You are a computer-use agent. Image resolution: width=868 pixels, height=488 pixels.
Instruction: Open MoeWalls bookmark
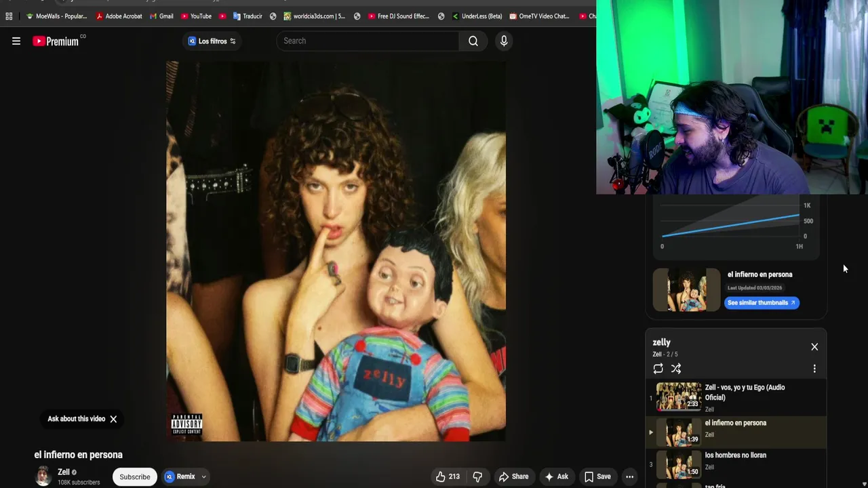(x=56, y=16)
